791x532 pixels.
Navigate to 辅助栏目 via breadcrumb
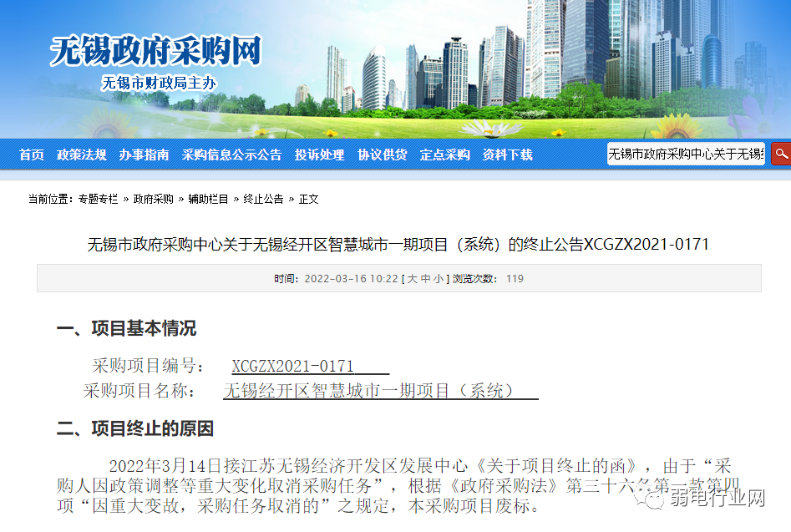(x=207, y=200)
